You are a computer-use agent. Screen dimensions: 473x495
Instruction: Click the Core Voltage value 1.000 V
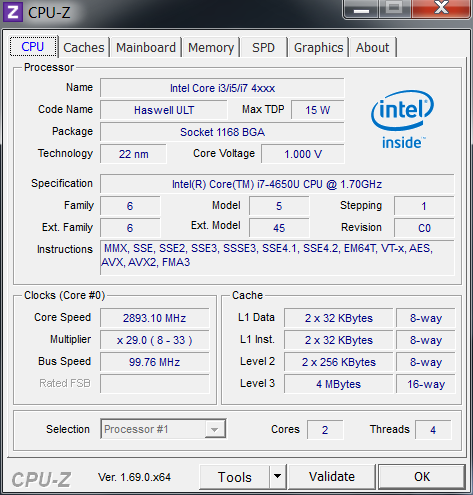303,154
